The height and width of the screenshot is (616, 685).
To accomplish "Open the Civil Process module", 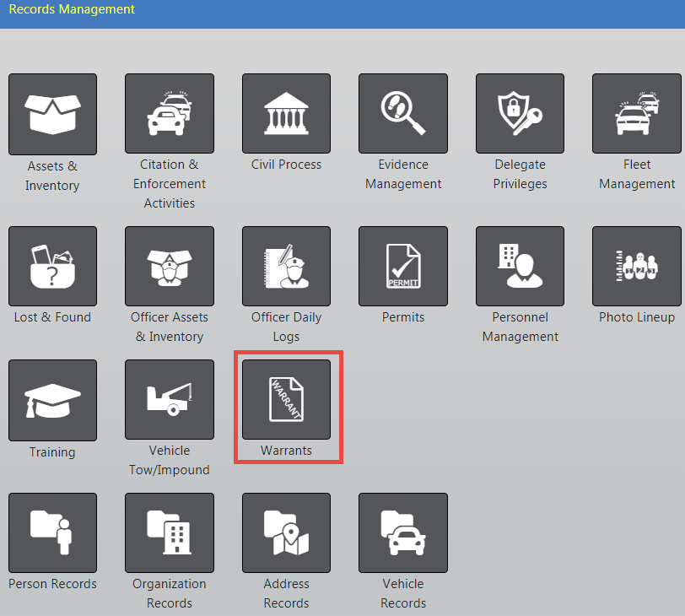I will (x=286, y=114).
